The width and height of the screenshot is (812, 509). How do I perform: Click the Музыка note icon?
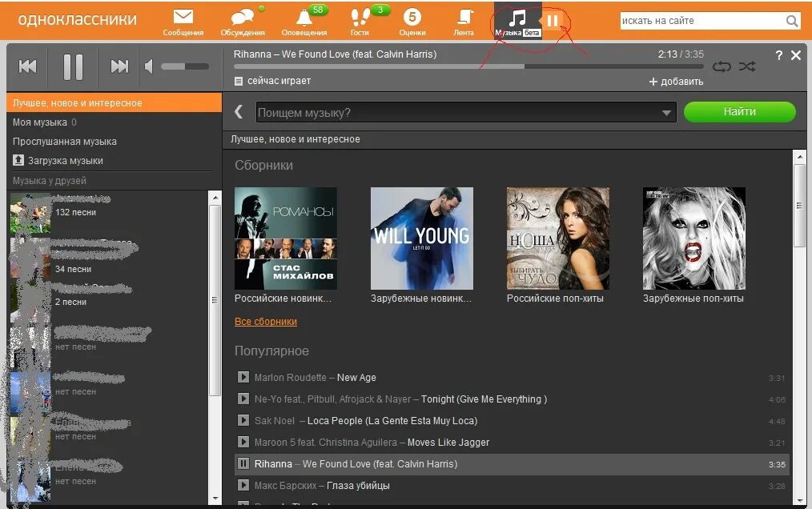[517, 18]
